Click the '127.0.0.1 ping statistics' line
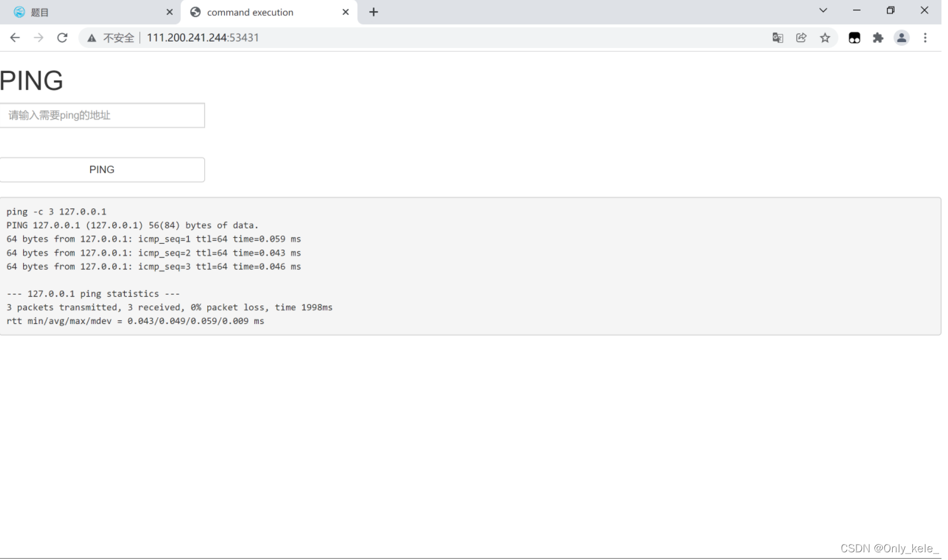The height and width of the screenshot is (560, 948). pos(93,294)
